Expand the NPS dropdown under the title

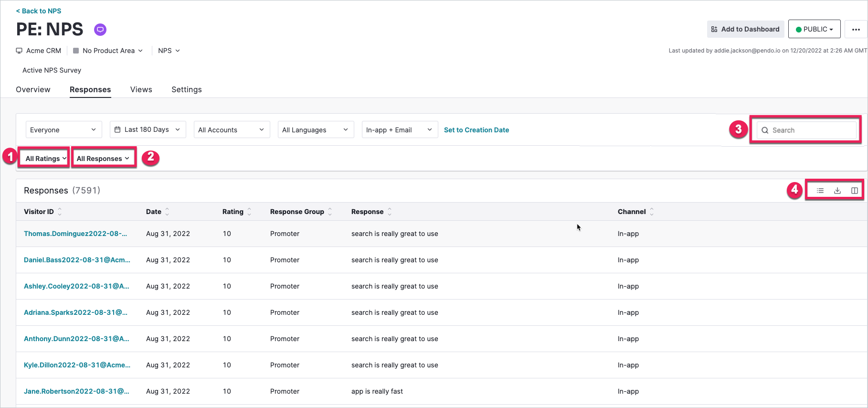(169, 51)
